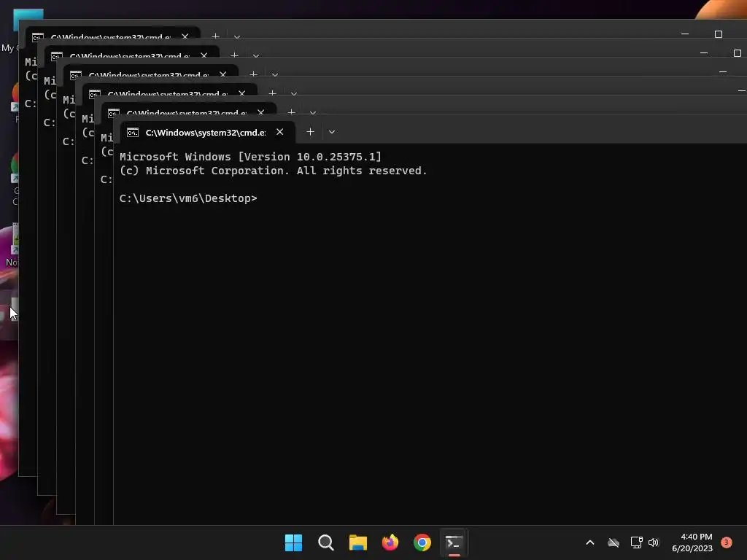Viewport: 747px width, 560px height.
Task: Minimize the second terminal window from back
Action: pos(704,52)
